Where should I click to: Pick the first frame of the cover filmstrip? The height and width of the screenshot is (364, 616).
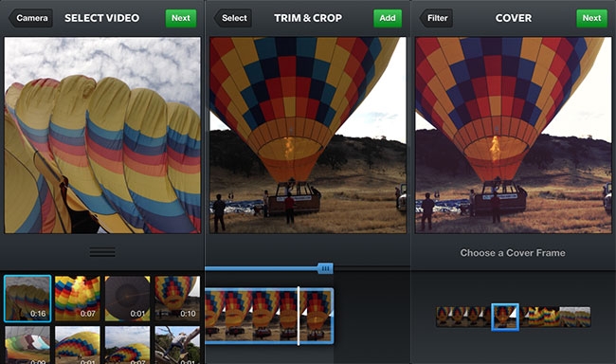tap(444, 317)
